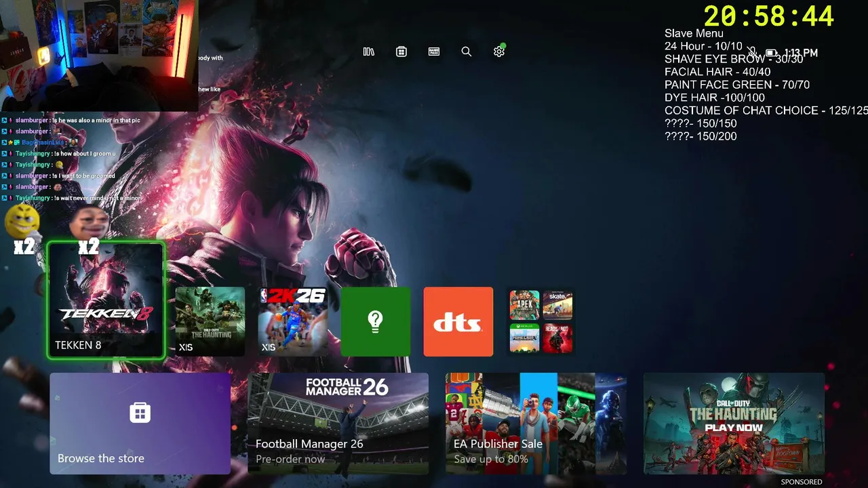Image resolution: width=868 pixels, height=488 pixels.
Task: Click the "24 Hour - 10/10" overlay line
Action: click(703, 46)
